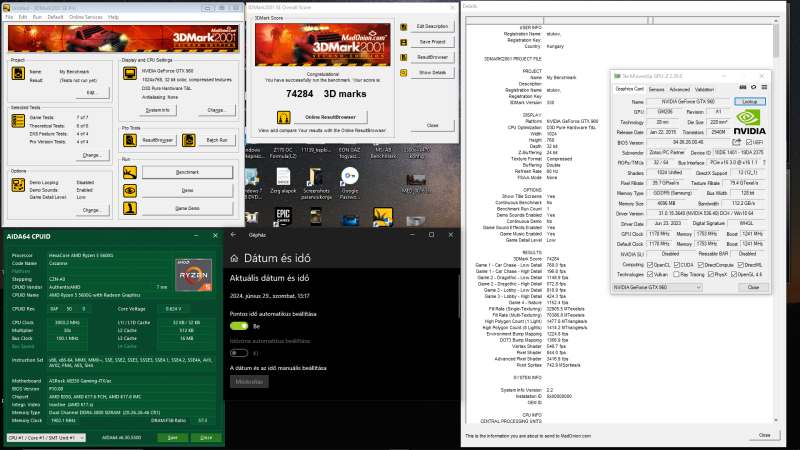This screenshot has width=800, height=450.
Task: Toggle the UEFI checkbox in GPU-Z
Action: 748,142
